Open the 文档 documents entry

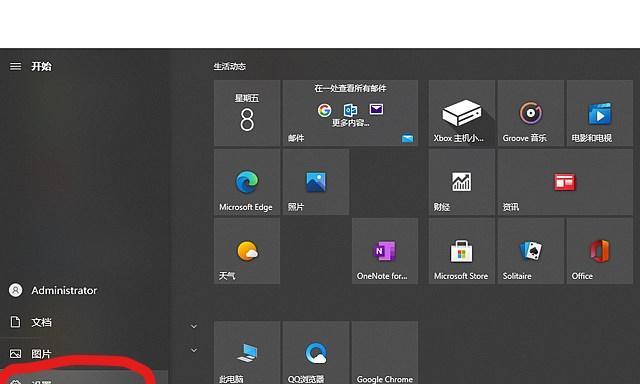pos(84,322)
